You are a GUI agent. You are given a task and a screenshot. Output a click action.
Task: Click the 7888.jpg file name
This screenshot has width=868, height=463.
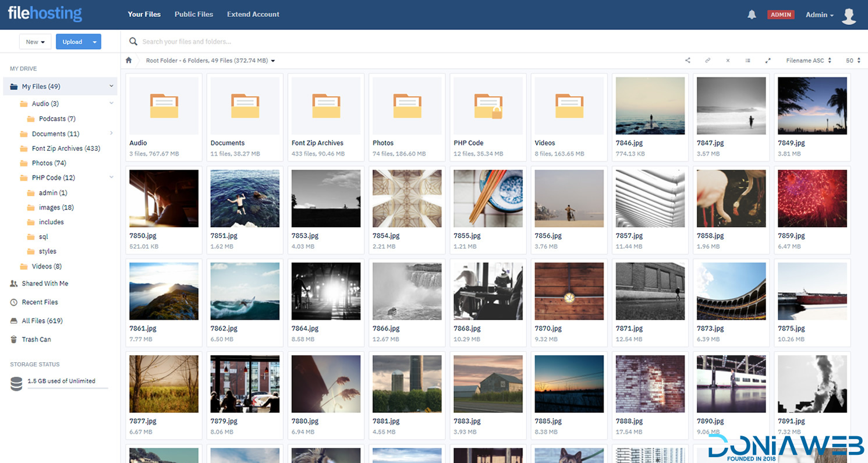(629, 421)
